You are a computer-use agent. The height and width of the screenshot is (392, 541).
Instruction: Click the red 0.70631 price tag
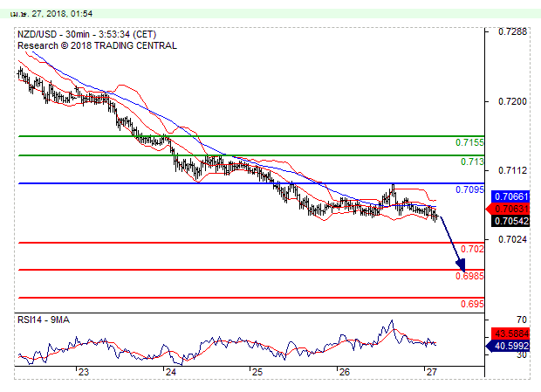point(508,209)
